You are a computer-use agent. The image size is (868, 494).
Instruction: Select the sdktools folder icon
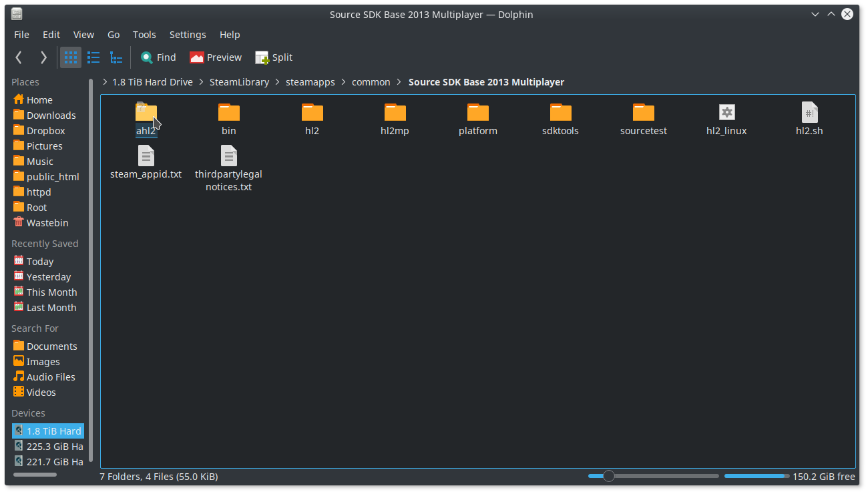coord(561,112)
